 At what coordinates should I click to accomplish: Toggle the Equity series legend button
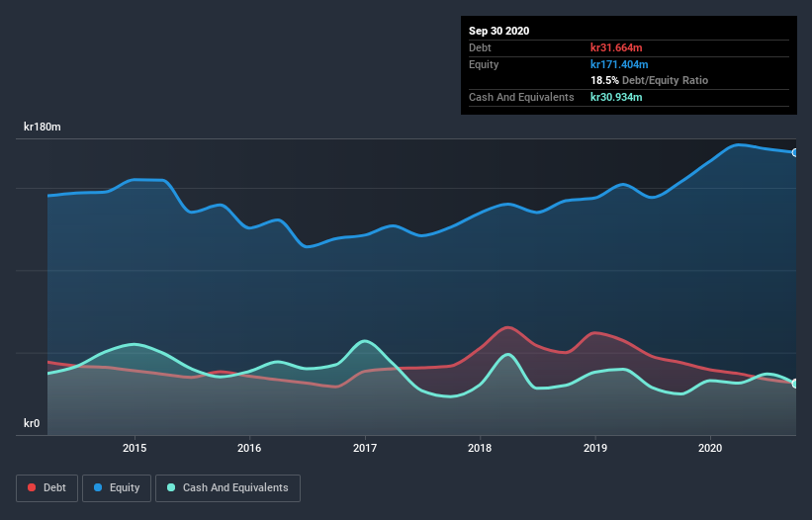(117, 488)
